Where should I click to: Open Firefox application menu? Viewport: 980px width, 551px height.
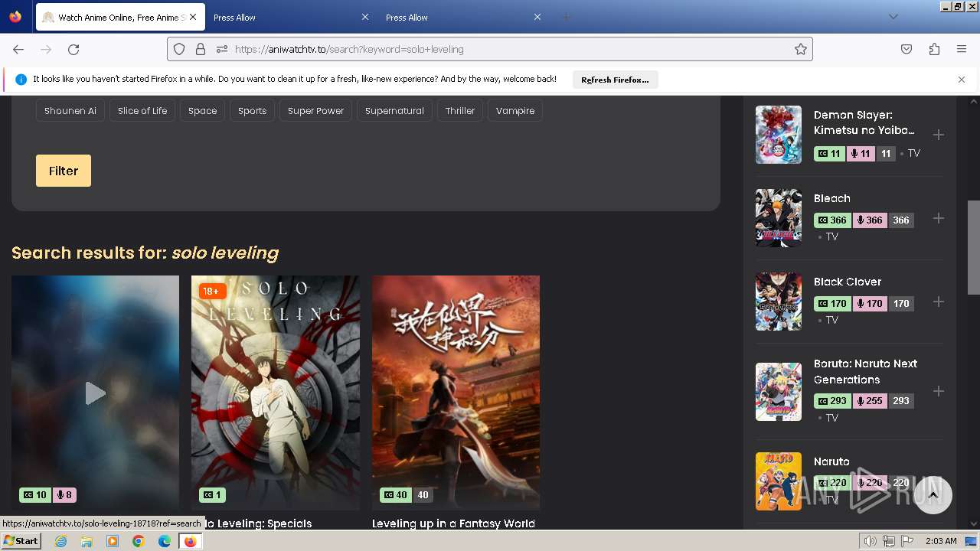click(x=962, y=49)
